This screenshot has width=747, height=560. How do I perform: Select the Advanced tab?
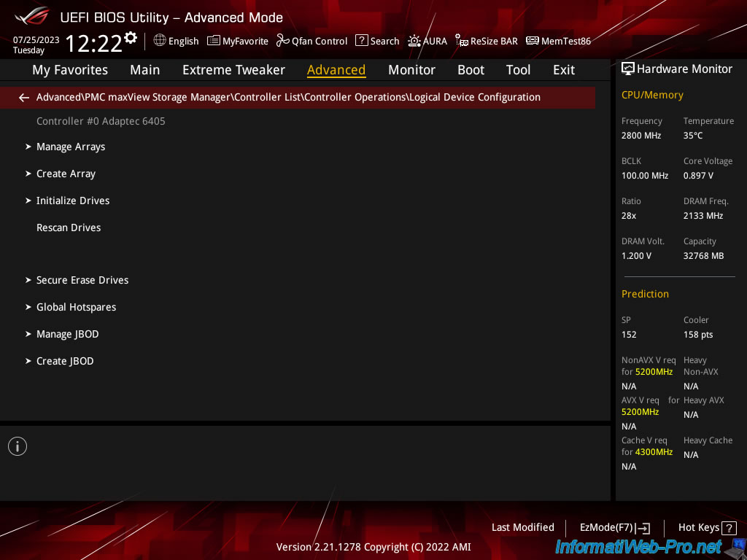[x=336, y=70]
